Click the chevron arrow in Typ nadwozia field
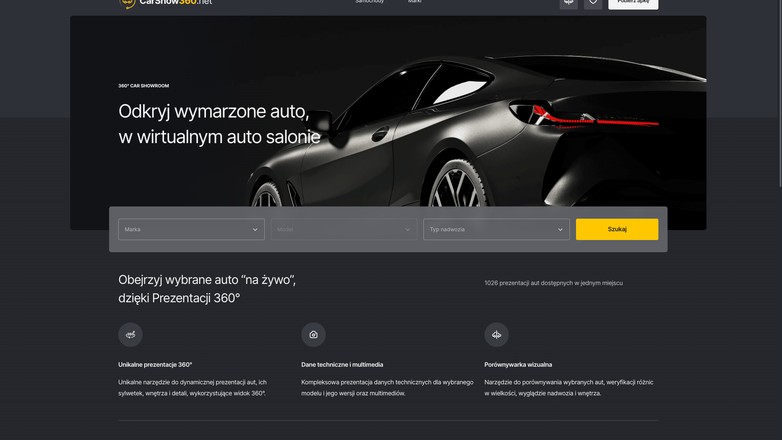 click(560, 229)
